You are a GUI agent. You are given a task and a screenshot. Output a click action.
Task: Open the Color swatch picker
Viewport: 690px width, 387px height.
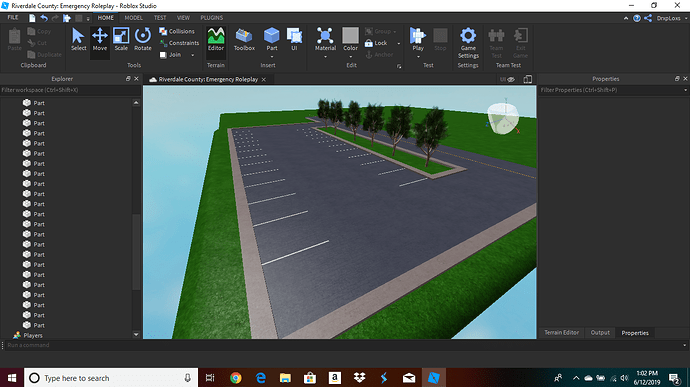point(350,35)
